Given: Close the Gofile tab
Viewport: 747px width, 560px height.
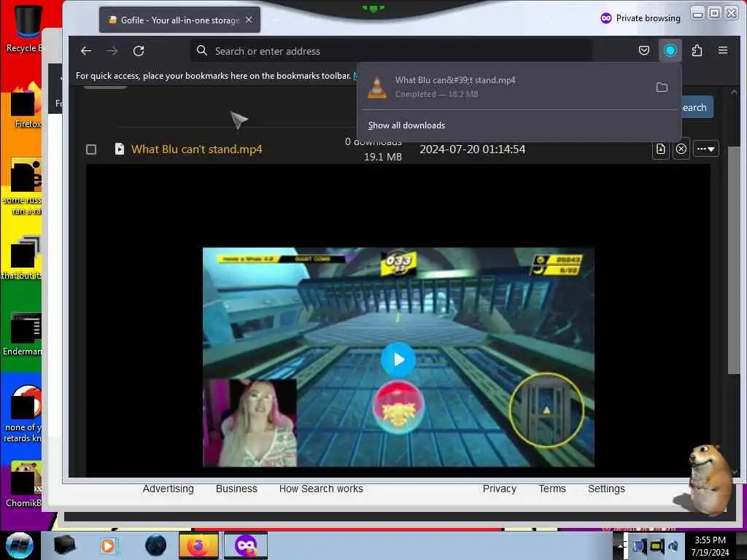Looking at the screenshot, I should pyautogui.click(x=249, y=20).
